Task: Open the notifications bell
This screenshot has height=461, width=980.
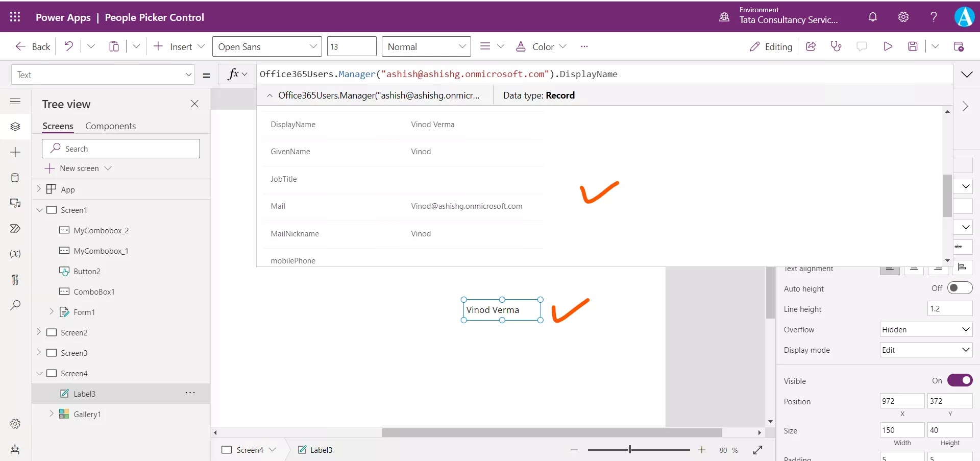Action: 873,17
